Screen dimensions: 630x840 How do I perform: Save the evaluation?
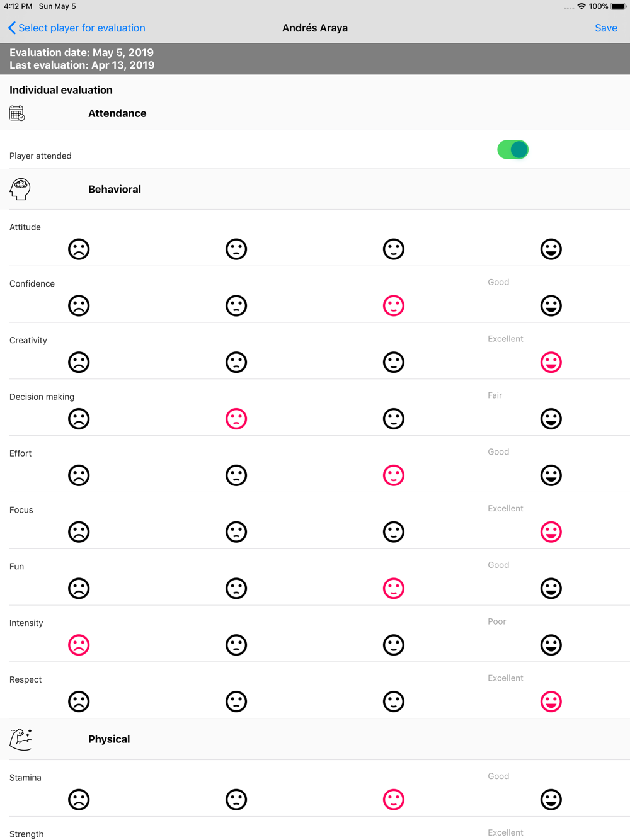606,28
